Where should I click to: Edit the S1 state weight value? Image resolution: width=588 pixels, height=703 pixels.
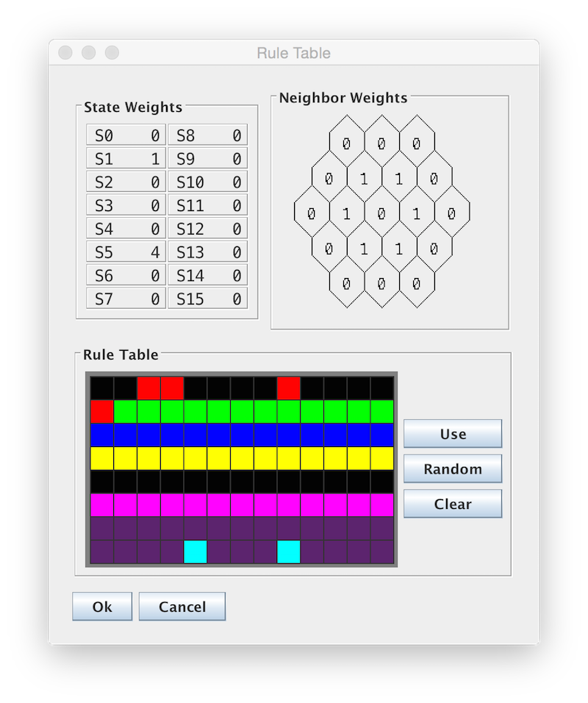point(126,158)
